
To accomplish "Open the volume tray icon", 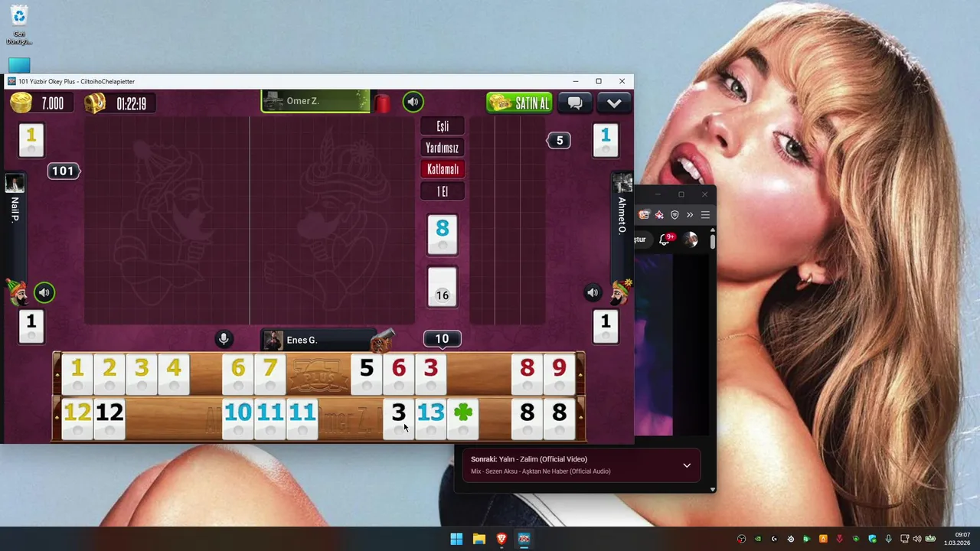I will click(x=916, y=539).
